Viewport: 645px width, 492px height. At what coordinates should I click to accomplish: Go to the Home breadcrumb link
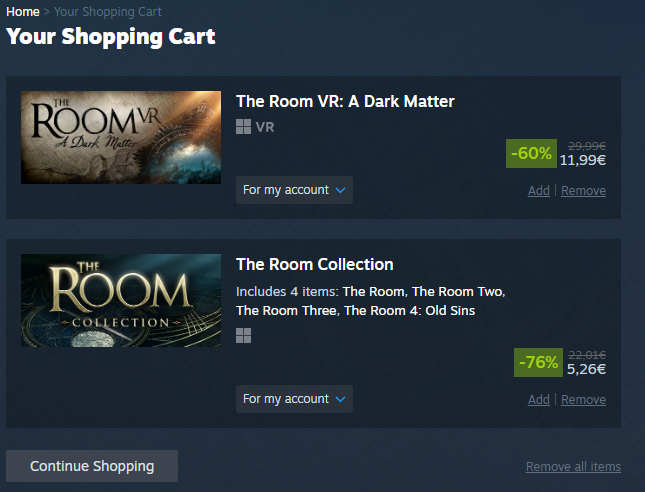[x=23, y=12]
